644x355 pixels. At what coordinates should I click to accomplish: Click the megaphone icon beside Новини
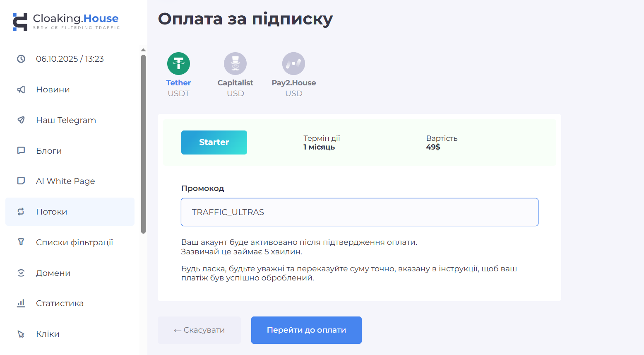(x=21, y=89)
